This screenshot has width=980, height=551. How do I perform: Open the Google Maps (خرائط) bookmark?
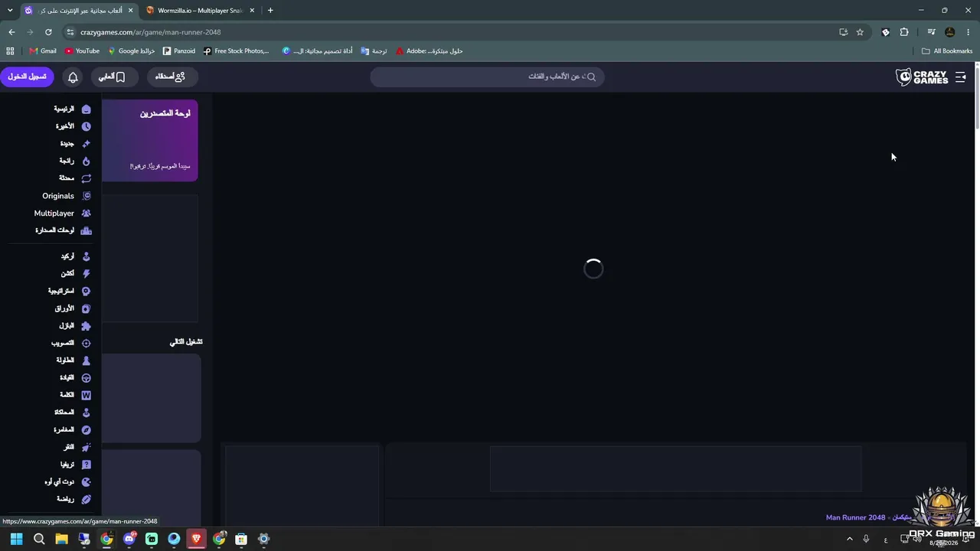tap(132, 51)
